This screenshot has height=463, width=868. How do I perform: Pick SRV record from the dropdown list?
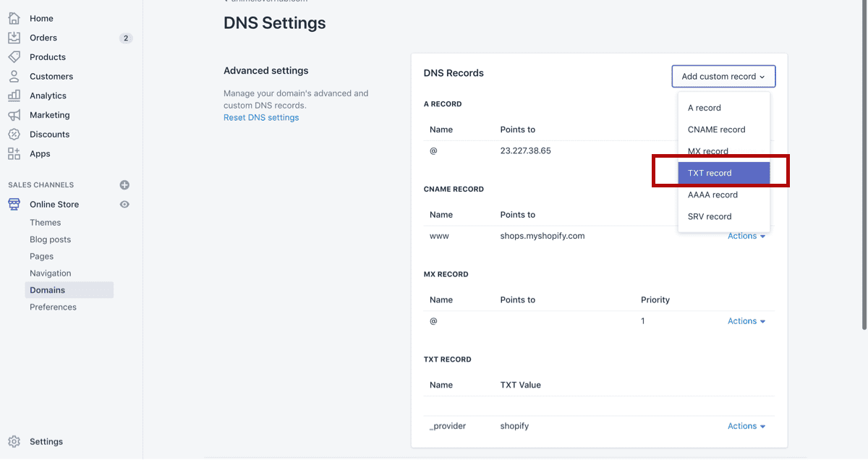[710, 216]
